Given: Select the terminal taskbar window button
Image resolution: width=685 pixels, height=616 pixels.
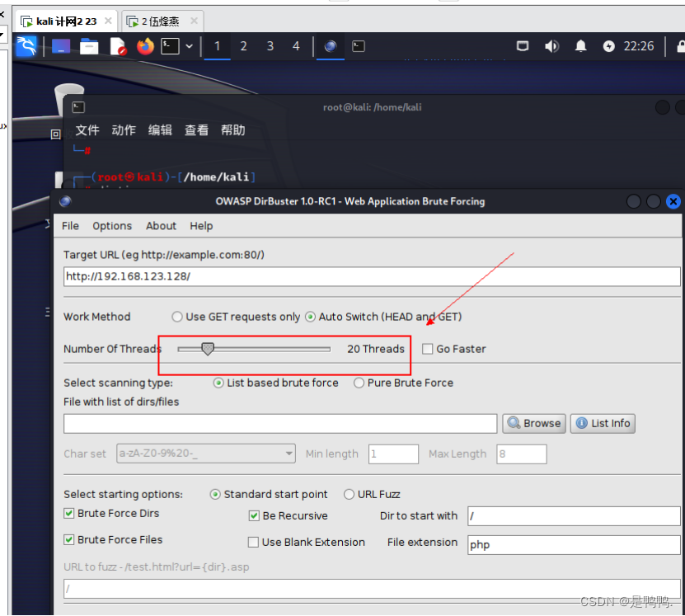Looking at the screenshot, I should point(359,46).
